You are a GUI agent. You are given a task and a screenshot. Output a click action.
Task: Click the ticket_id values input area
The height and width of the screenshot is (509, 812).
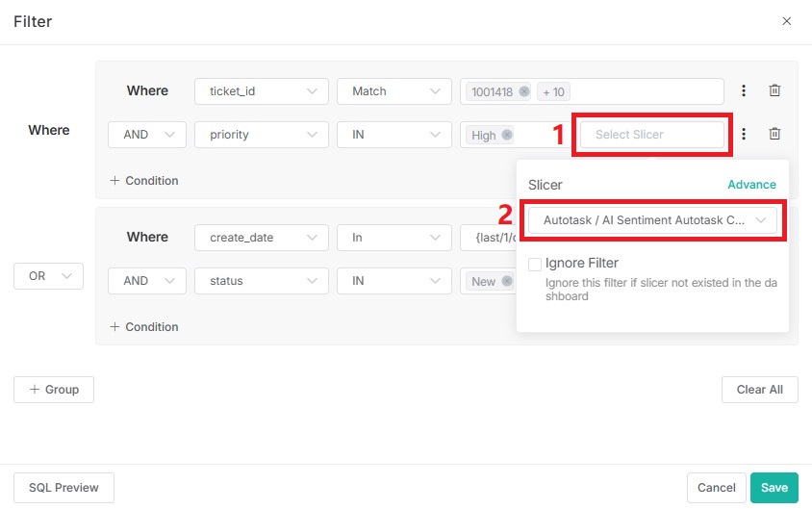592,91
